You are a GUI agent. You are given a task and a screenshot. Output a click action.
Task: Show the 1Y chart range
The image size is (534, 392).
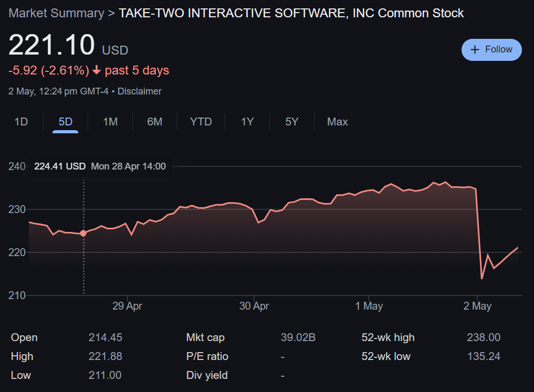coord(247,122)
